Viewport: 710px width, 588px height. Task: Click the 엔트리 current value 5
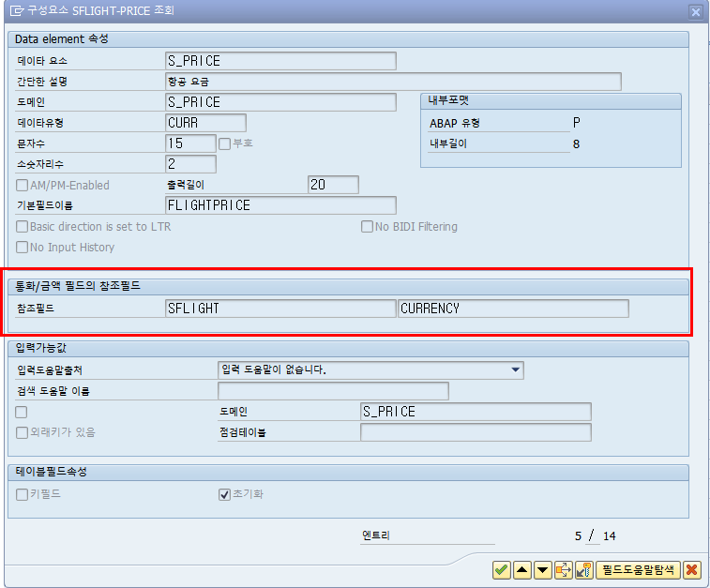click(579, 535)
